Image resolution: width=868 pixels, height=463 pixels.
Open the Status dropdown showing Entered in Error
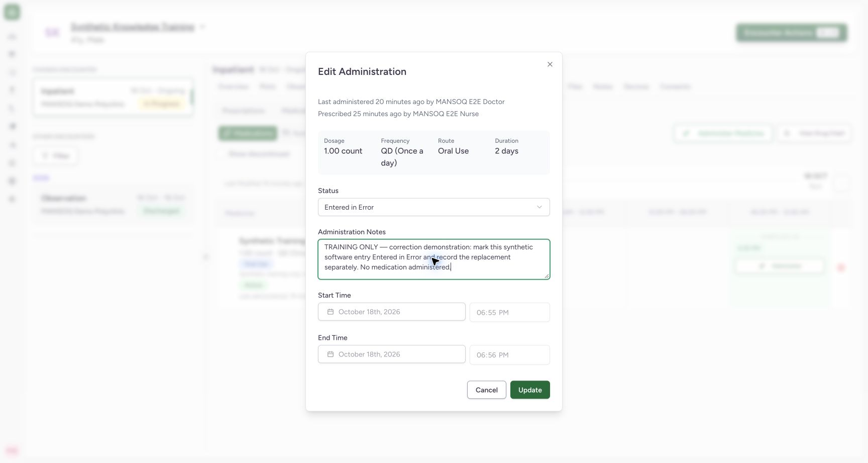[434, 207]
